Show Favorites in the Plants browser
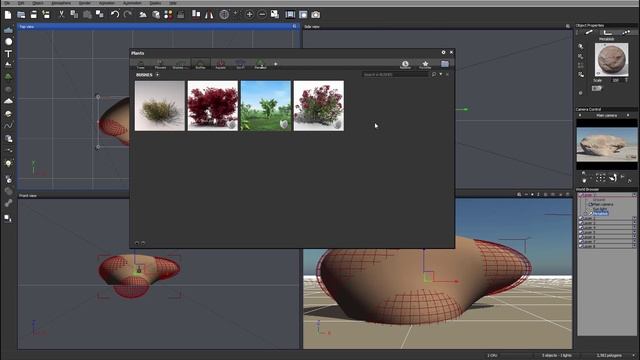The height and width of the screenshot is (360, 640). tap(425, 64)
